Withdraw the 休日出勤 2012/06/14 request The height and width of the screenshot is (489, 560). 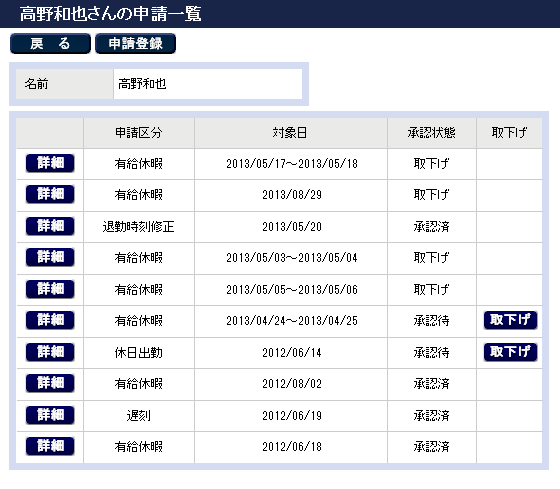(x=510, y=352)
